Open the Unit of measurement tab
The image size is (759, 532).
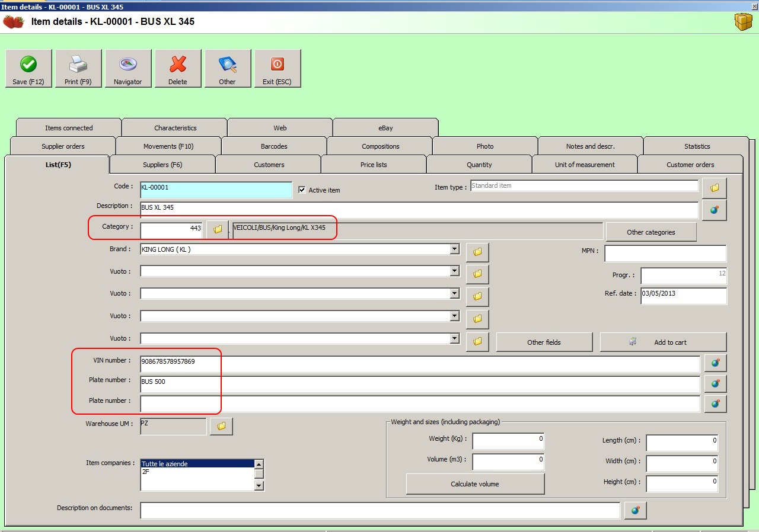(x=585, y=165)
